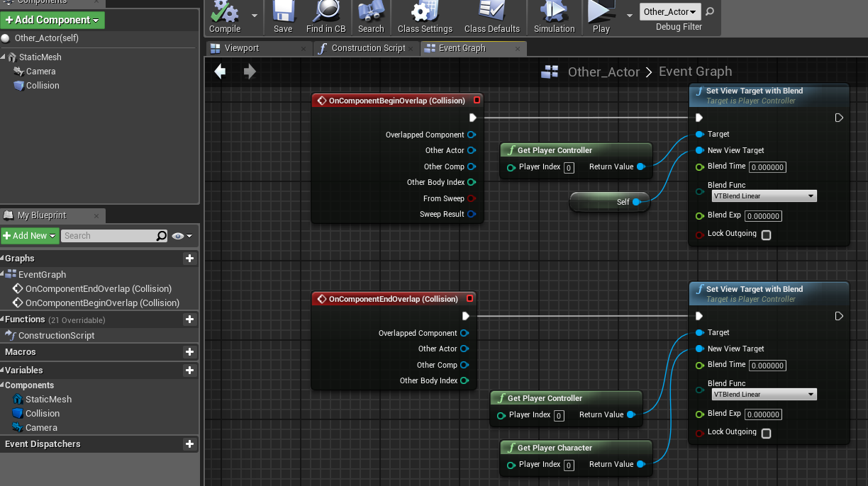Add a new graph with plus icon
The width and height of the screenshot is (868, 486).
click(x=189, y=259)
